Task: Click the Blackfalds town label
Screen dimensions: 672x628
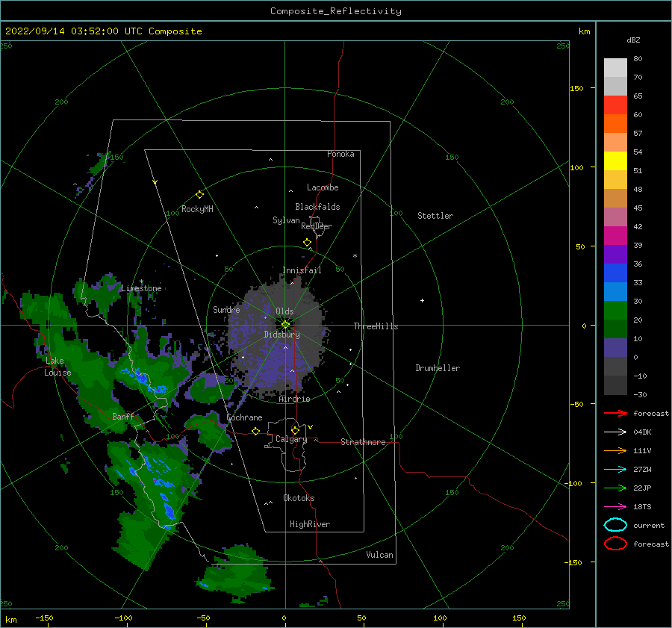Action: click(x=317, y=207)
